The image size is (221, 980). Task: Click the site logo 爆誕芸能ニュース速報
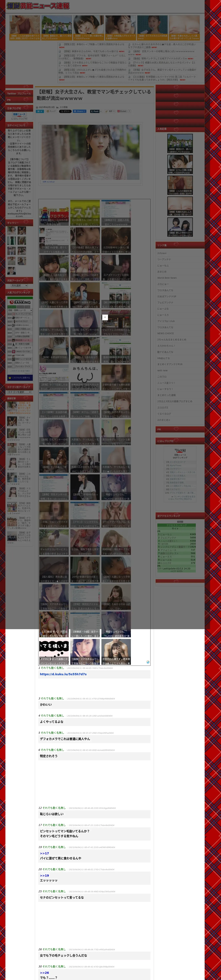(x=38, y=6)
